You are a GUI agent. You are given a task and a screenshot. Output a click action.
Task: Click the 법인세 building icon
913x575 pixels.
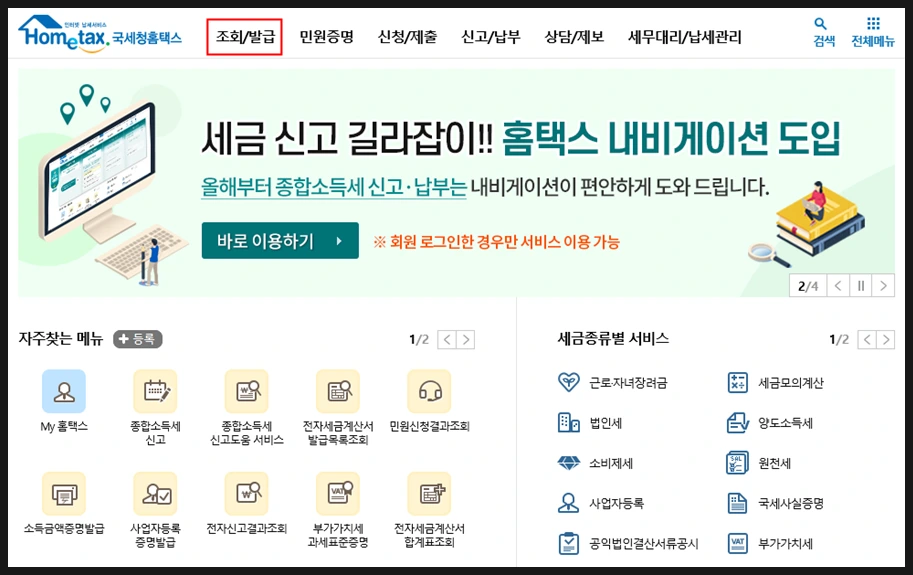point(568,423)
